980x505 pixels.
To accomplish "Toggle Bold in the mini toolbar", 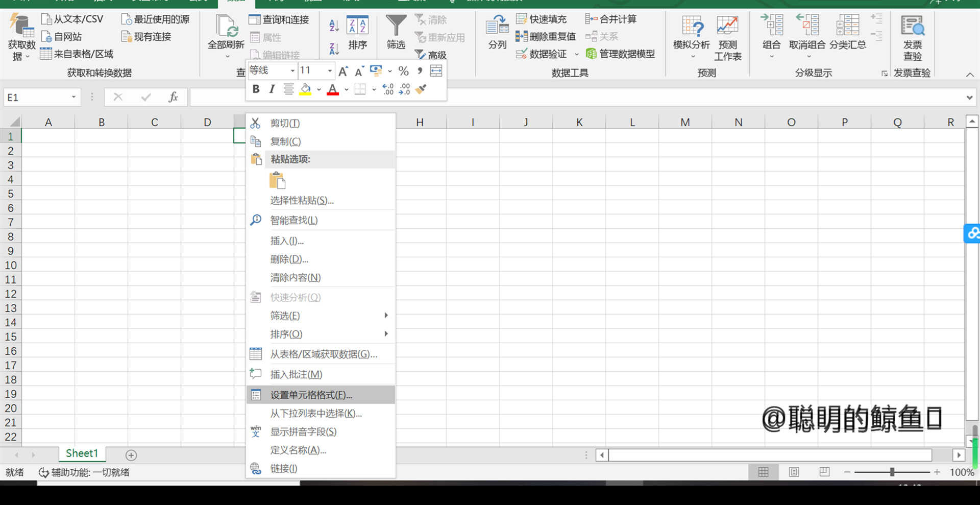I will [256, 89].
